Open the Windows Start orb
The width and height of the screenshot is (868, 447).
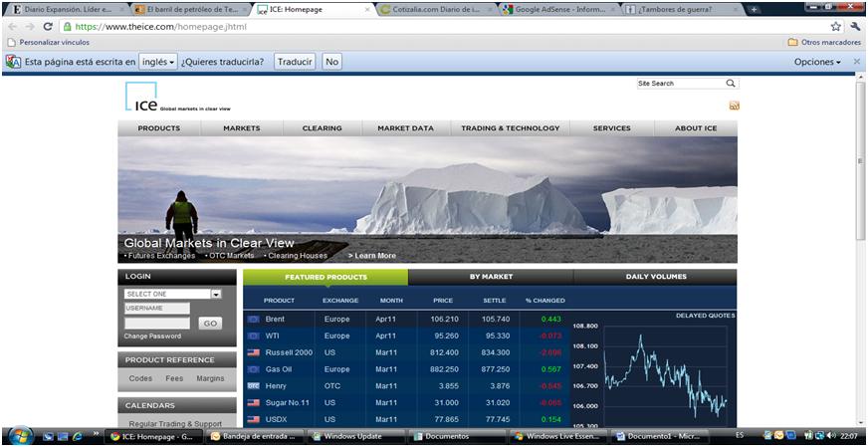[x=21, y=436]
